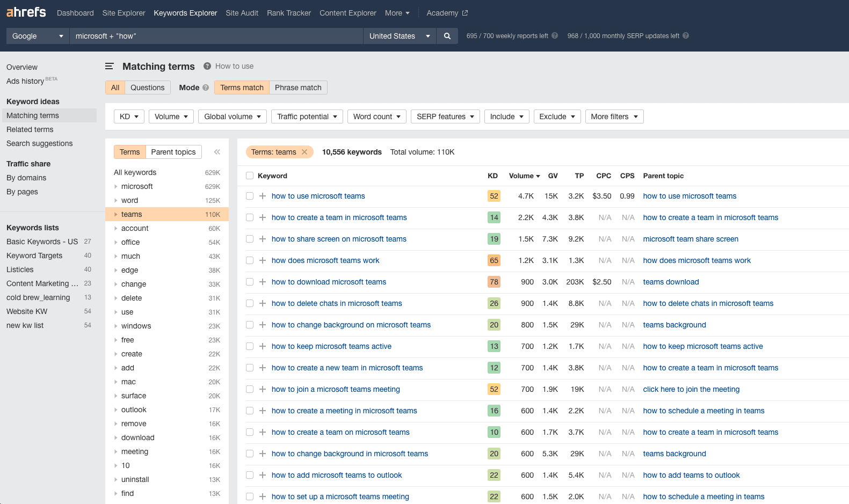Screen dimensions: 849x504
Task: Click plus icon for 'how to create a team on microsoft teams'
Action: [x=263, y=432]
